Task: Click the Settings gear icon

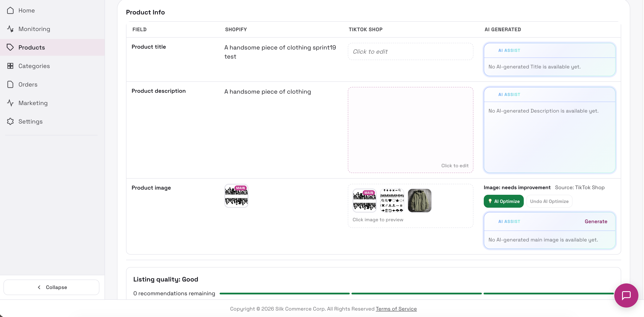Action: click(10, 122)
